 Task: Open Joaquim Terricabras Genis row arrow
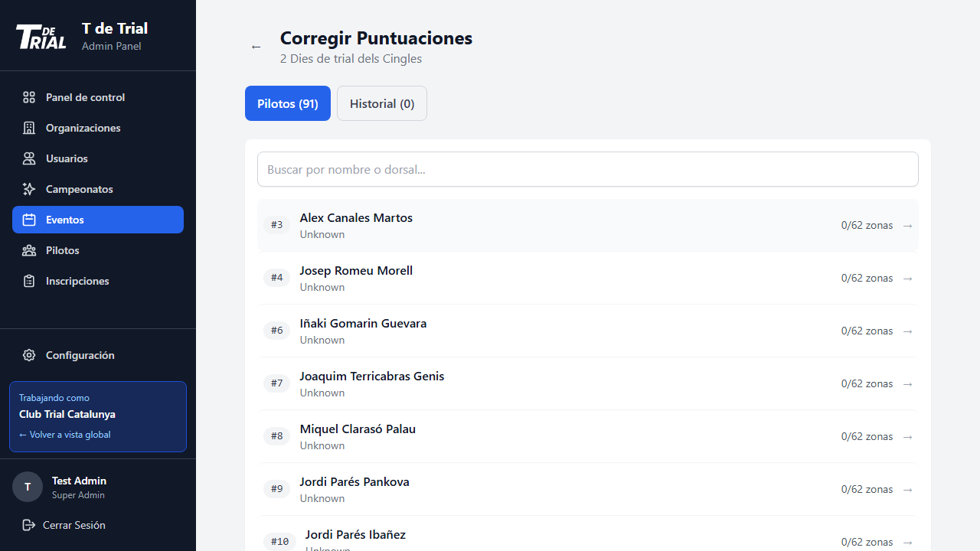pyautogui.click(x=907, y=384)
